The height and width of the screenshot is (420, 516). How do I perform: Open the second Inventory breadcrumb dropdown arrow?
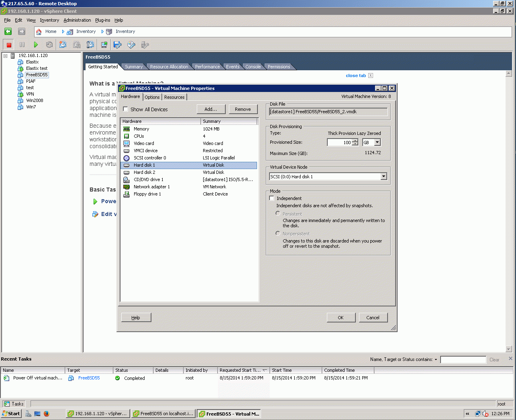click(x=102, y=32)
